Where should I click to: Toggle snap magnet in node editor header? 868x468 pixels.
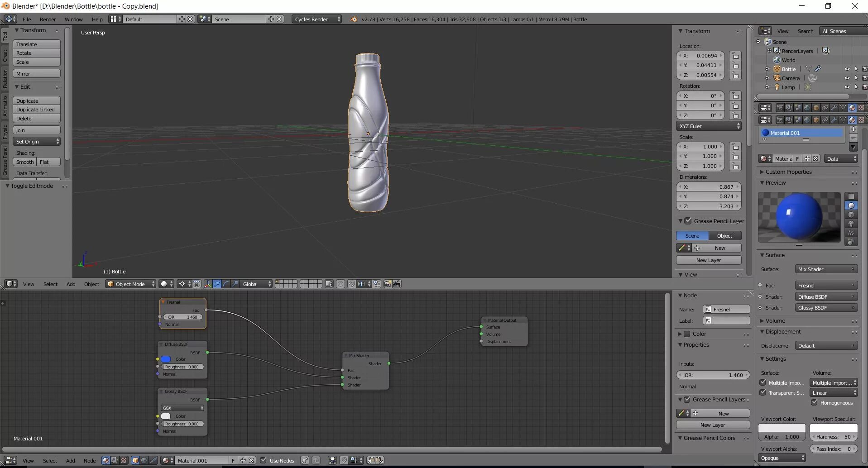(344, 460)
